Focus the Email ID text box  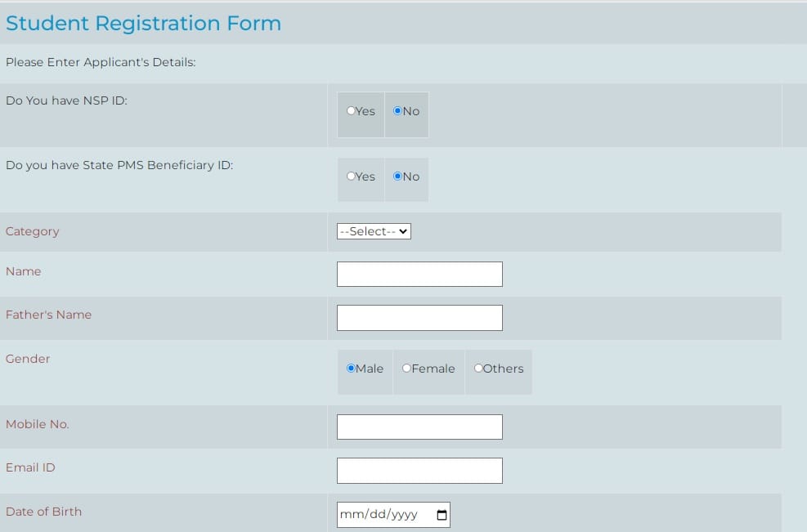419,471
